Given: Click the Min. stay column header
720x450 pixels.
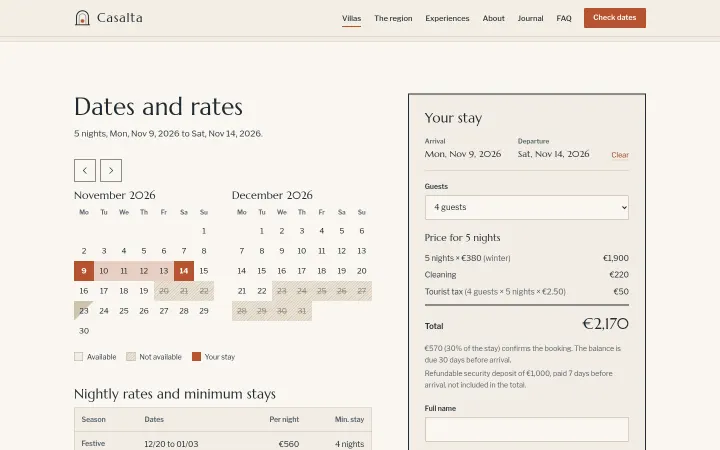Looking at the screenshot, I should click(349, 419).
